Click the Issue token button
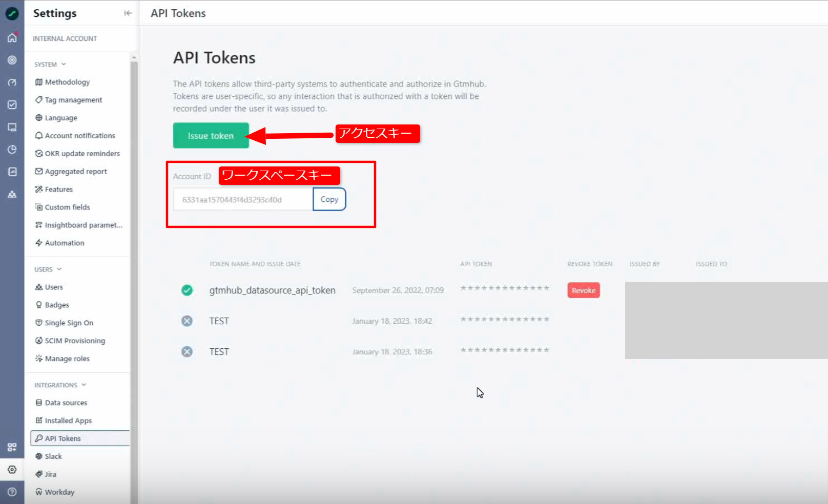Image resolution: width=828 pixels, height=504 pixels. (x=211, y=136)
